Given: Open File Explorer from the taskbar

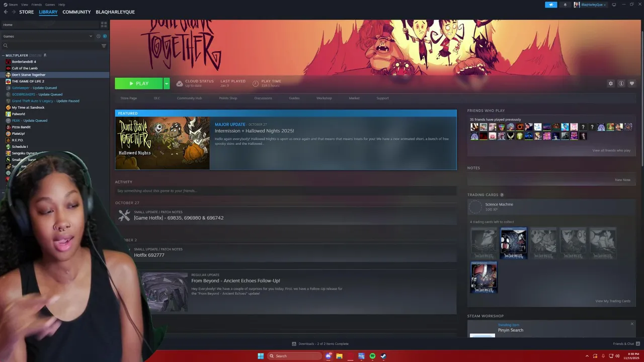Looking at the screenshot, I should [x=340, y=356].
